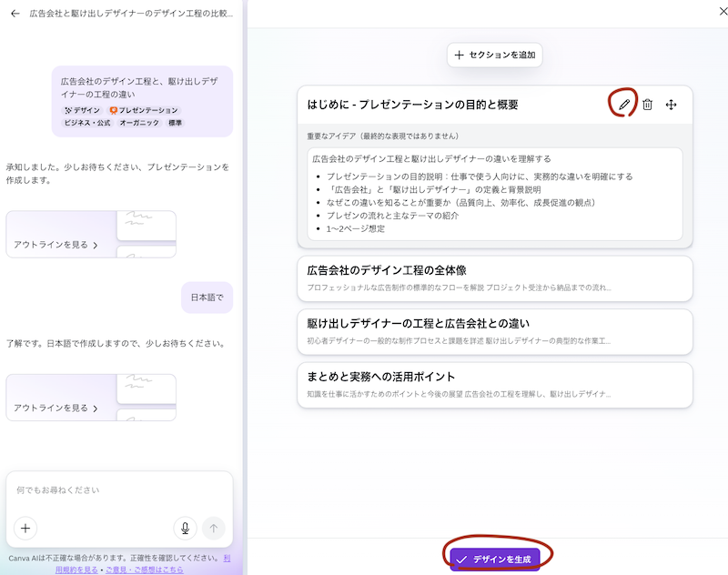Click the move handle icon on はじめに section
Screen dimensions: 728x575
pos(671,105)
